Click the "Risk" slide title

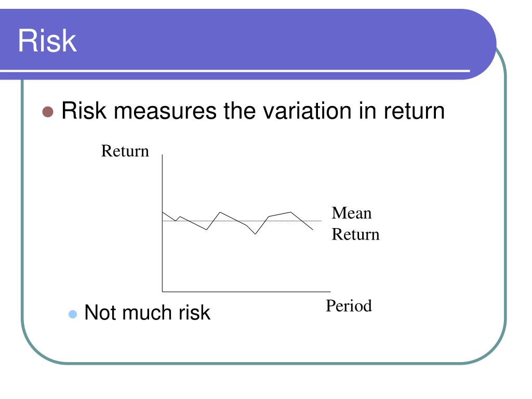click(x=47, y=41)
